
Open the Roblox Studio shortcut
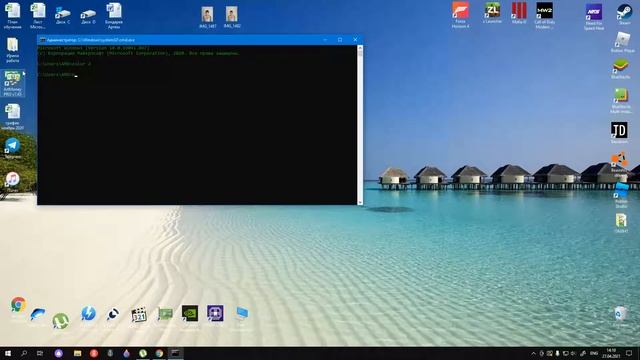pyautogui.click(x=621, y=195)
